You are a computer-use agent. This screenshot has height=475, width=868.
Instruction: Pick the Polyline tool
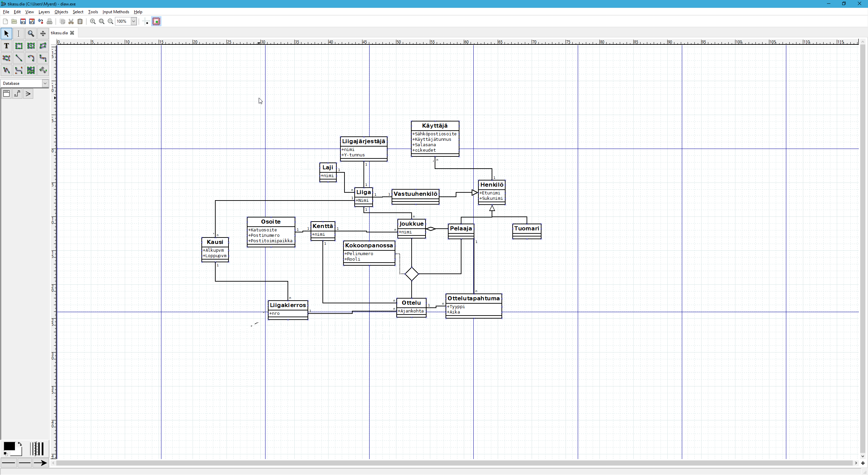coord(6,70)
